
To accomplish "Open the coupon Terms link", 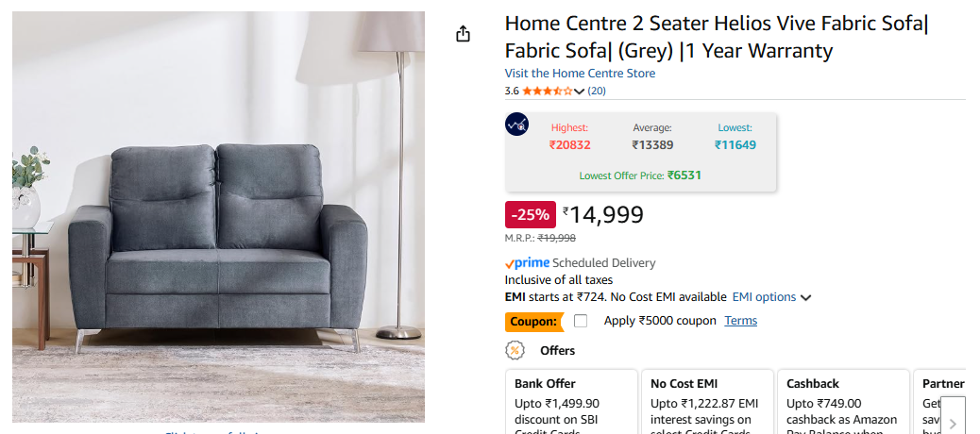I will 741,321.
